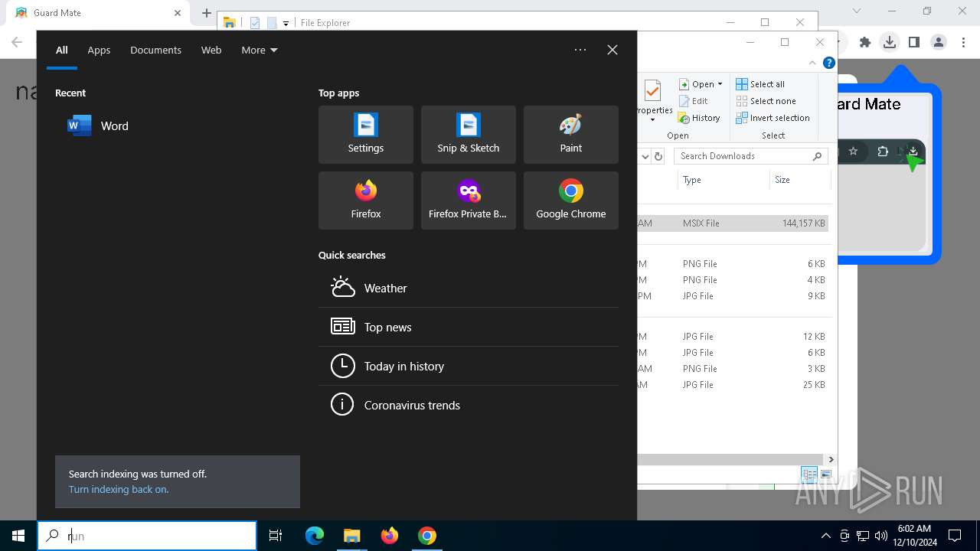Toggle Chrome side panel icon
Viewport: 980px width, 551px height.
tap(914, 43)
